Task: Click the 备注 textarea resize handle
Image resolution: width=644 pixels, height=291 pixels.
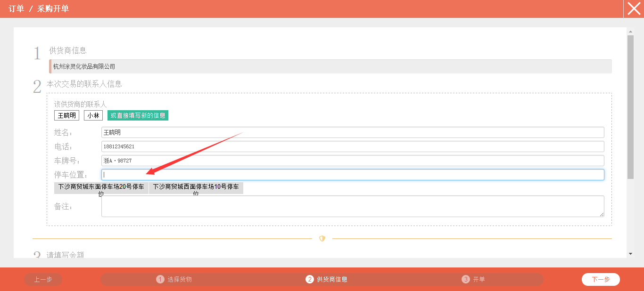Action: click(602, 214)
